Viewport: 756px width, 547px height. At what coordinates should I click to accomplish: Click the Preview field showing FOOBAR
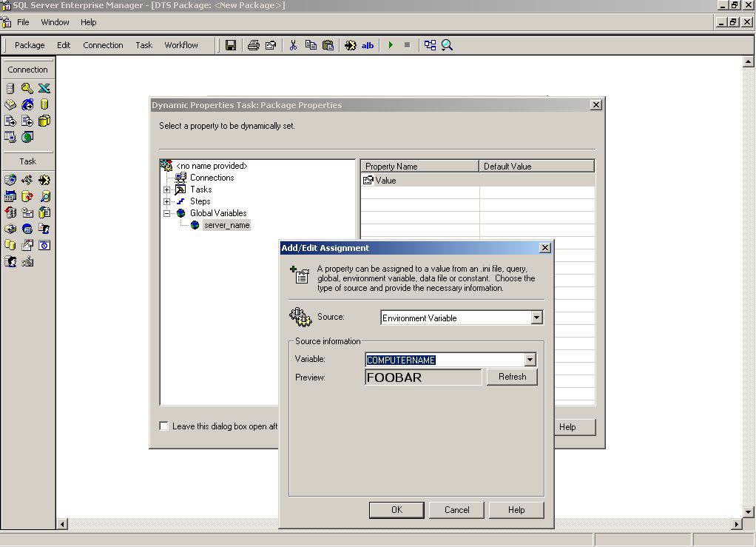pos(423,377)
